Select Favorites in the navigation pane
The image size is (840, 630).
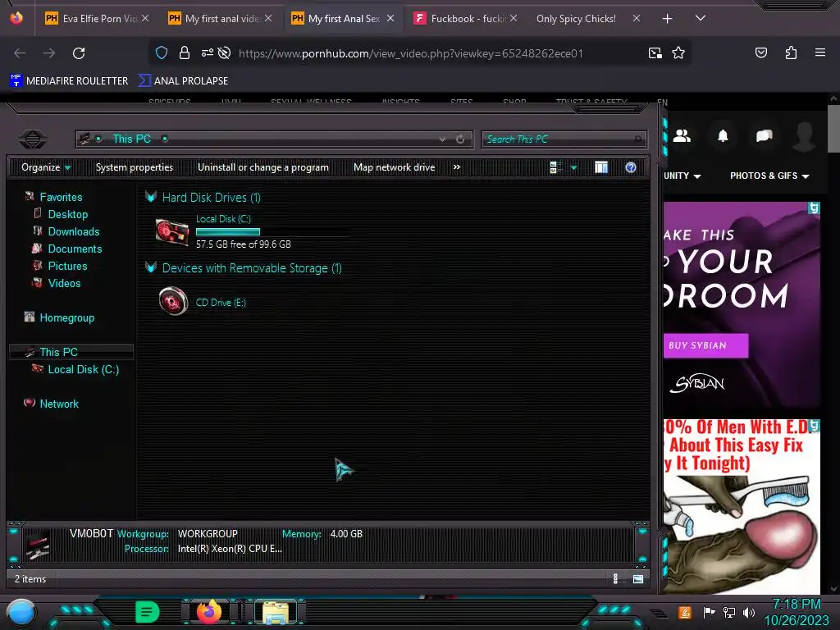61,197
